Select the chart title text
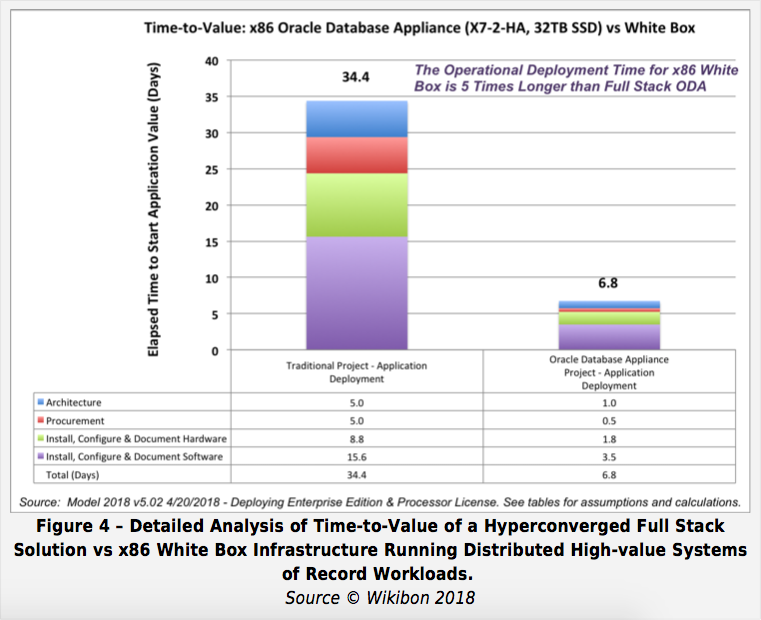Image resolution: width=761 pixels, height=620 pixels. pos(419,28)
